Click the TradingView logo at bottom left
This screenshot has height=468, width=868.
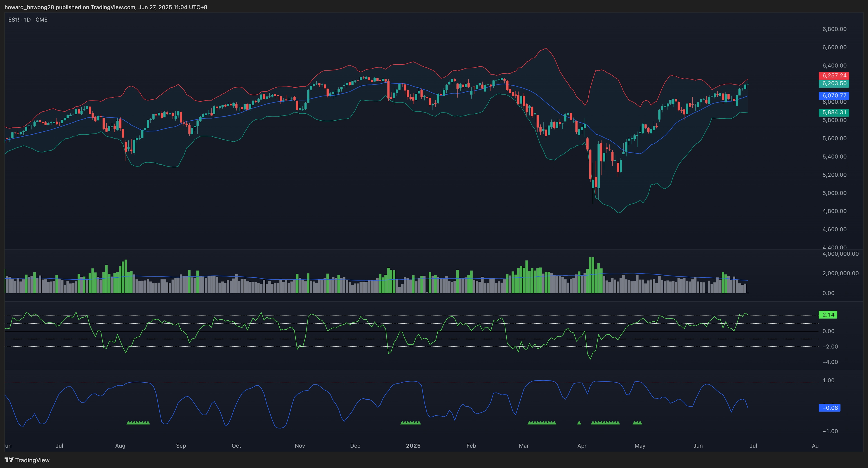(27, 460)
